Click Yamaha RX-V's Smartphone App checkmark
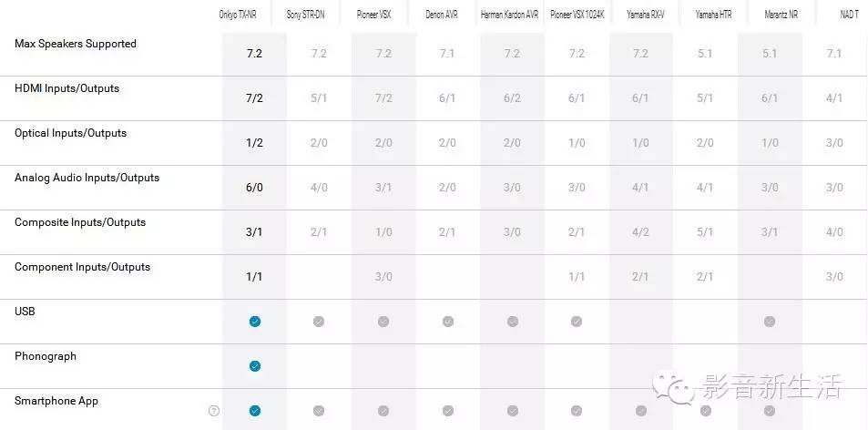Screen dimensions: 868x430 (x=641, y=411)
